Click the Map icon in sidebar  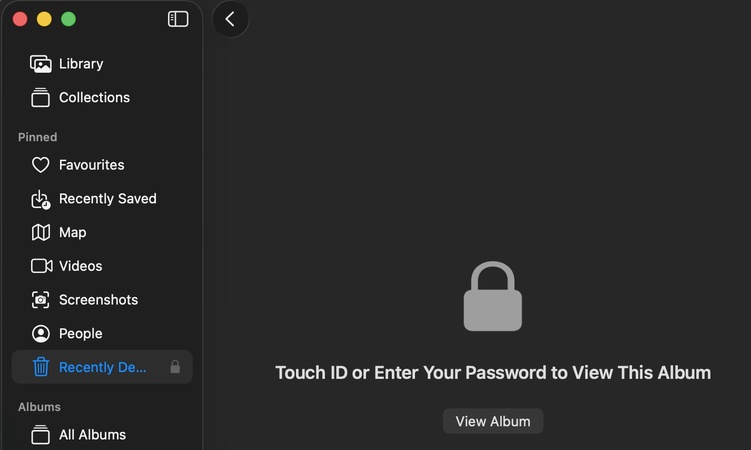pyautogui.click(x=41, y=233)
